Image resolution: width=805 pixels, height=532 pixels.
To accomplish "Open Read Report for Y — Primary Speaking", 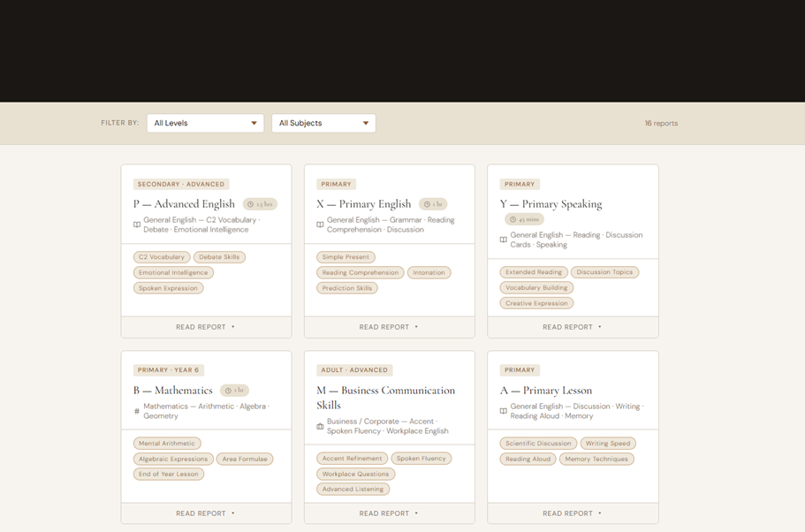I will point(573,327).
